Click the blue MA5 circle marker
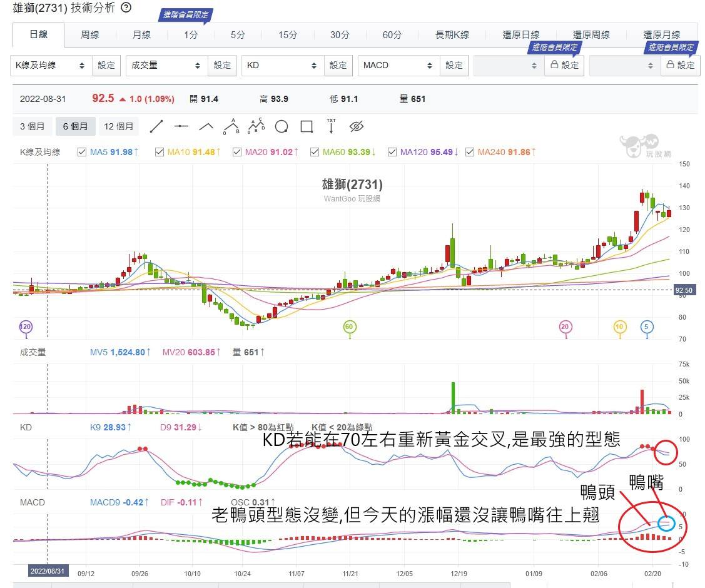This screenshot has height=588, width=705. pyautogui.click(x=647, y=327)
